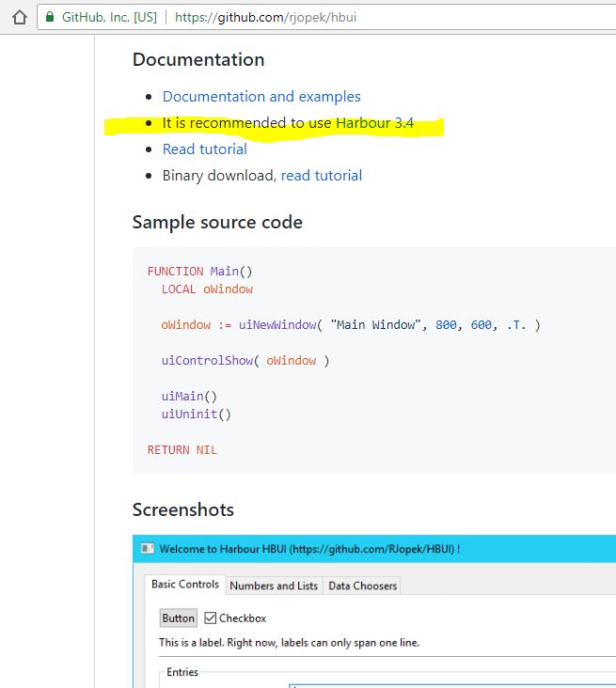Click the "Sample source code" heading
Screen dimensions: 616x688
217,223
